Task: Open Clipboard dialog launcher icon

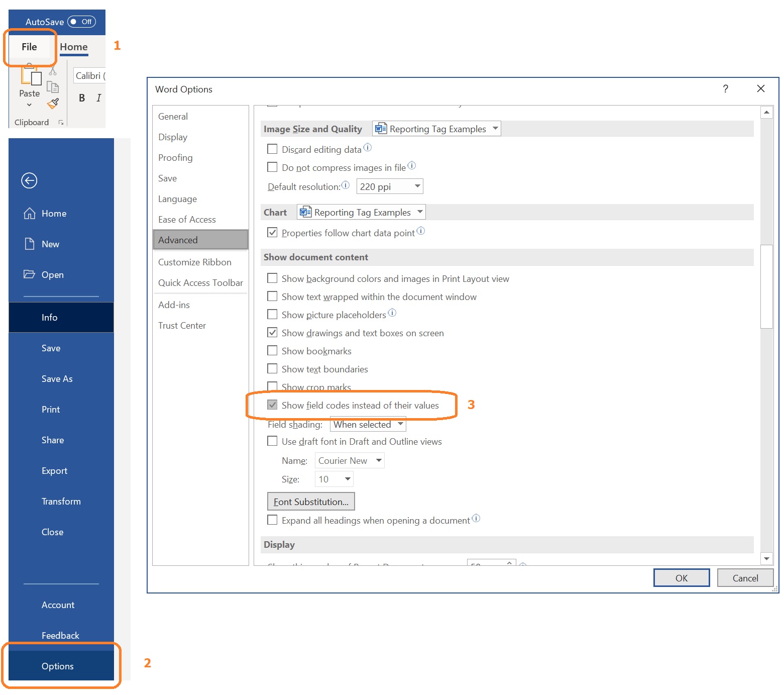Action: (61, 123)
